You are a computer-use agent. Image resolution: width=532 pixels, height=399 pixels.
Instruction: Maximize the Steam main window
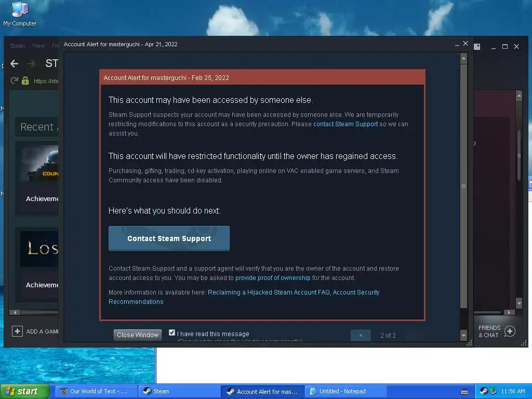(505, 46)
